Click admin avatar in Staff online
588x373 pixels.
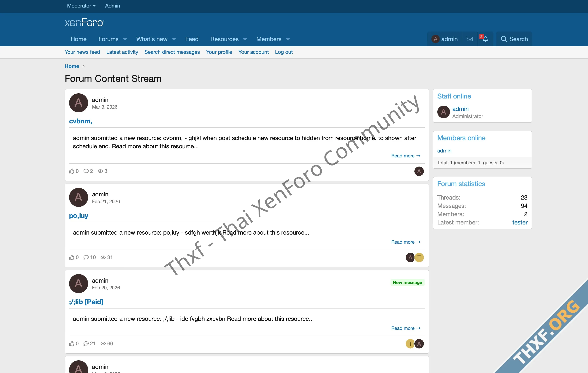point(443,112)
